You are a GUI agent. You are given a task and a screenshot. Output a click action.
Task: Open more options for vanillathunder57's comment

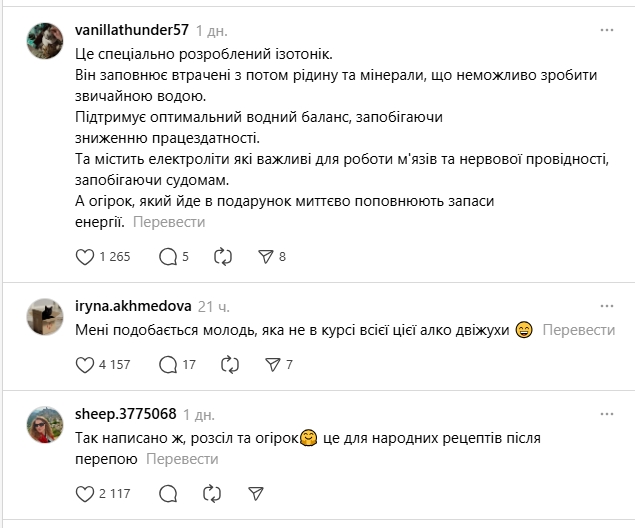click(606, 31)
